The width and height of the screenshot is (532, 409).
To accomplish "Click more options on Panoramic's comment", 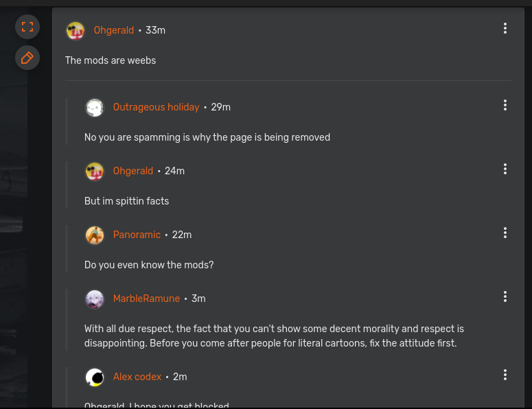I will pyautogui.click(x=505, y=233).
